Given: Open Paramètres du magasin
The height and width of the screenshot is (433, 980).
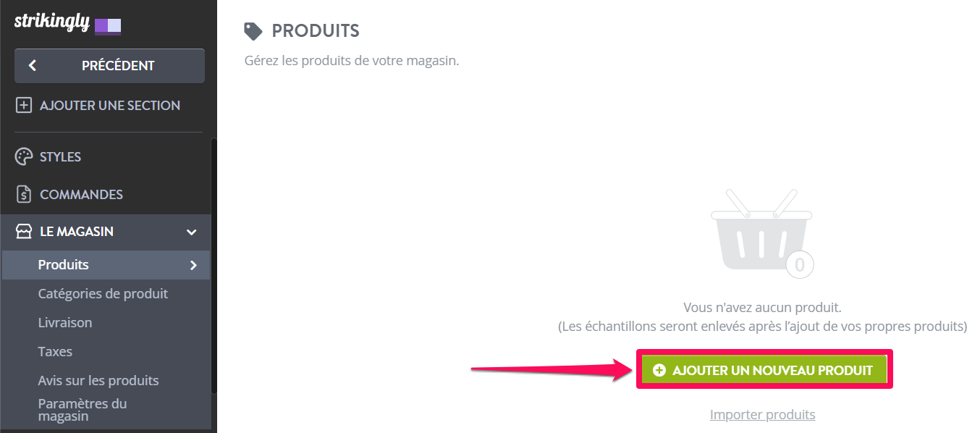Looking at the screenshot, I should coord(83,410).
